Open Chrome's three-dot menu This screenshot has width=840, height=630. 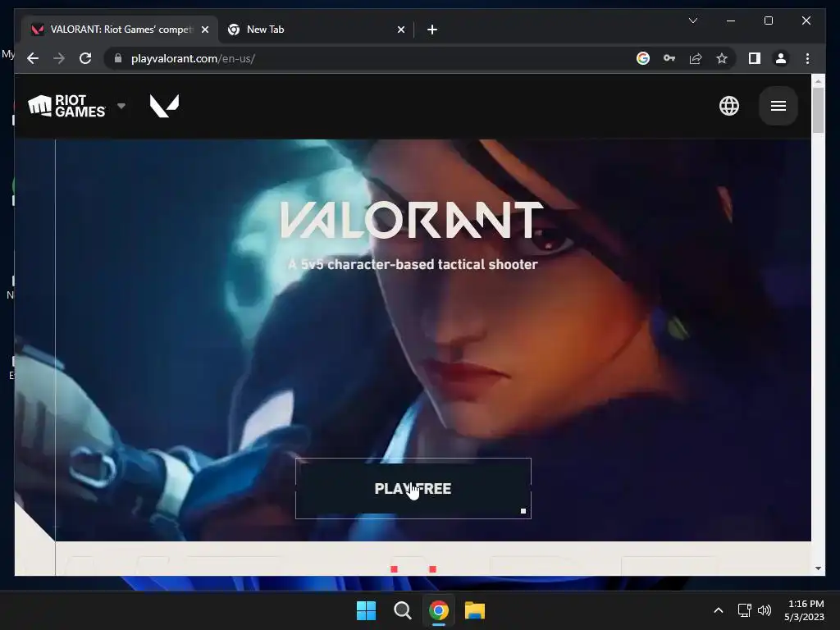tap(807, 58)
